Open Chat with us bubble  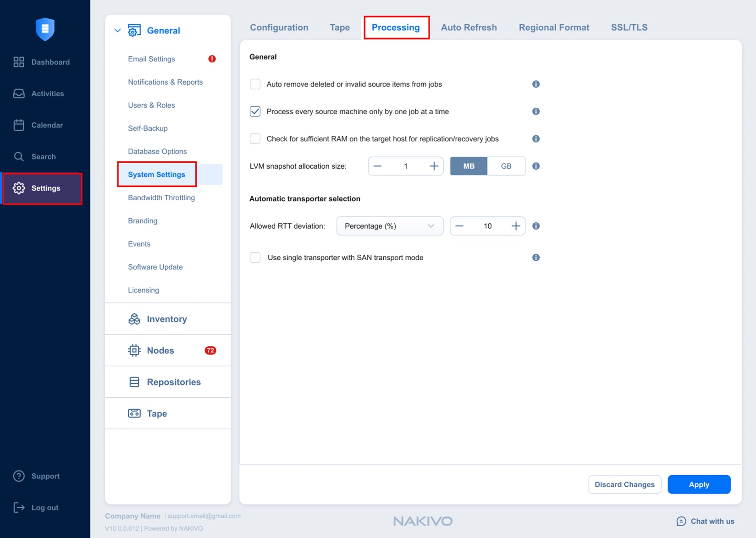[681, 521]
